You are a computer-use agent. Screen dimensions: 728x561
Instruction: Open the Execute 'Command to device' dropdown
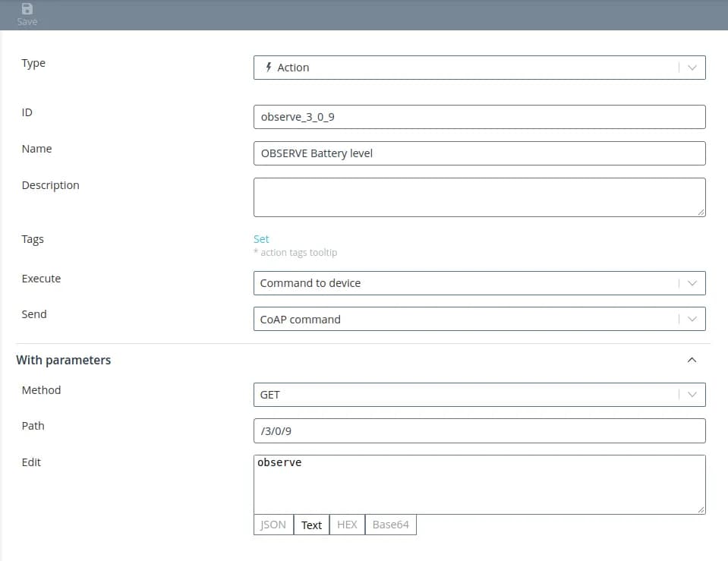(x=478, y=283)
